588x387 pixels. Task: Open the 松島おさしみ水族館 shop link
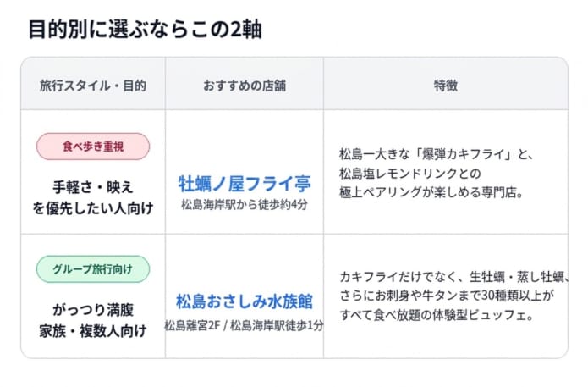click(245, 301)
